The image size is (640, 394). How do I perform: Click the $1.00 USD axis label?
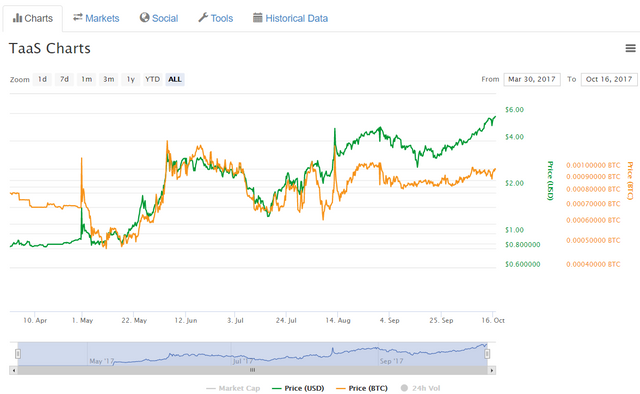514,230
